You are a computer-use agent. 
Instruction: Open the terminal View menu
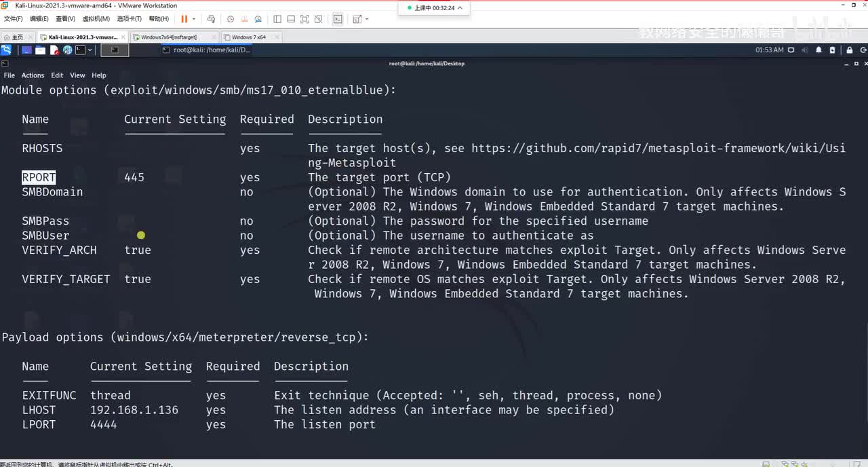coord(77,75)
